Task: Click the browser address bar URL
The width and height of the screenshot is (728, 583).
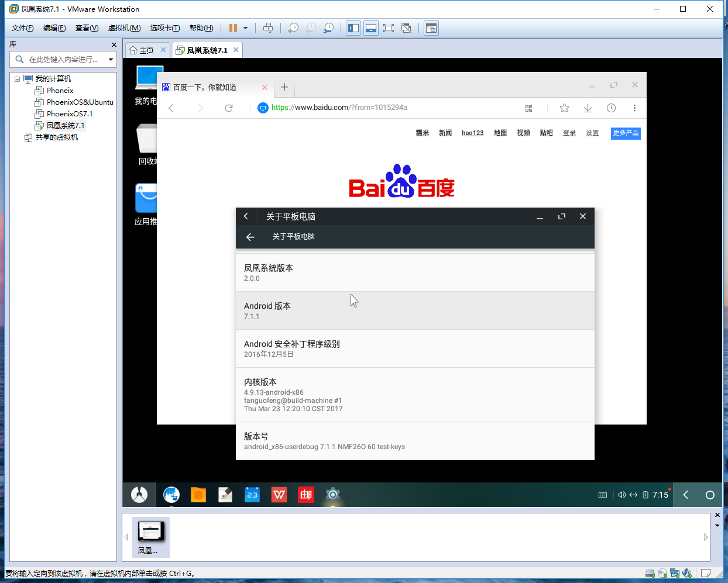Action: click(339, 108)
